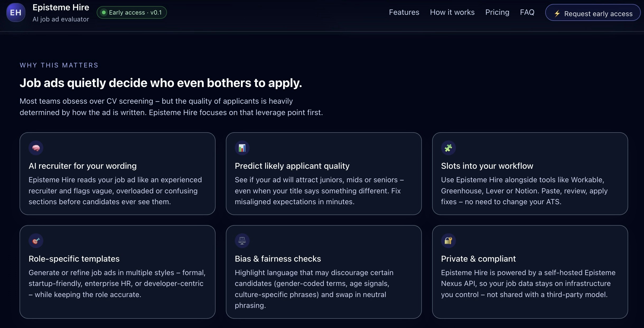644x328 pixels.
Task: Click the Private & compliant heading
Action: tap(478, 259)
